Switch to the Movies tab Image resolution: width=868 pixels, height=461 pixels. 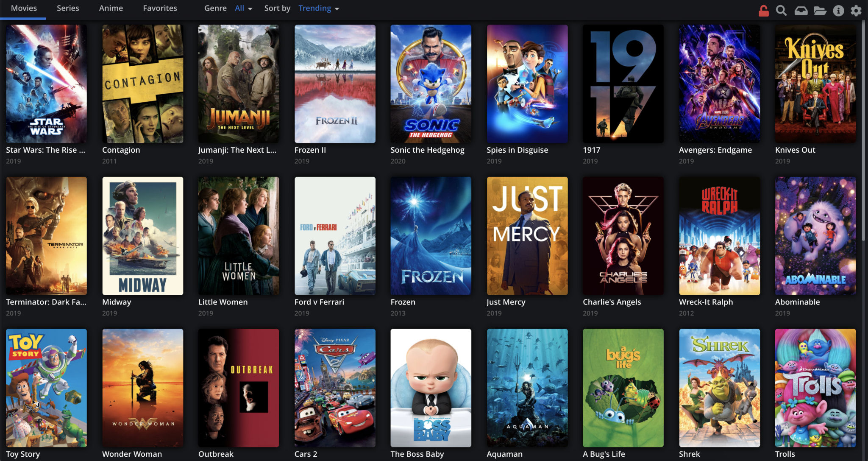[x=24, y=8]
